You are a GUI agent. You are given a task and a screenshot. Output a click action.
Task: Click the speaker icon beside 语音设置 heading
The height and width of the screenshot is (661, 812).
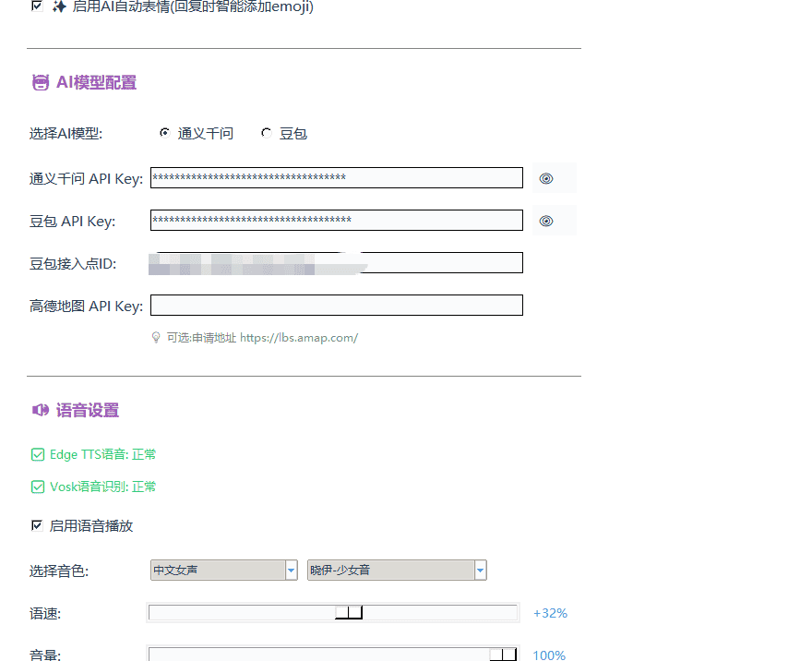[40, 409]
